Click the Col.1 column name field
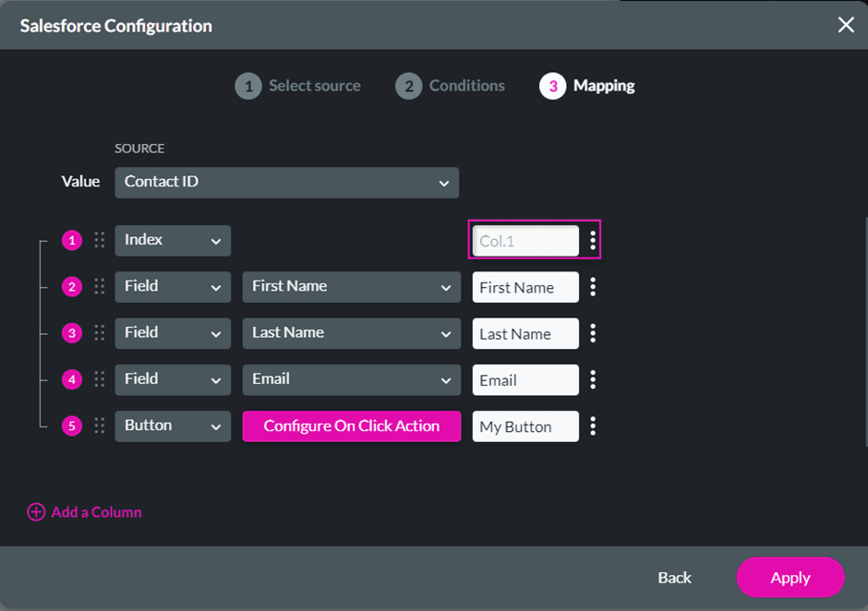Image resolution: width=868 pixels, height=611 pixels. coord(524,241)
